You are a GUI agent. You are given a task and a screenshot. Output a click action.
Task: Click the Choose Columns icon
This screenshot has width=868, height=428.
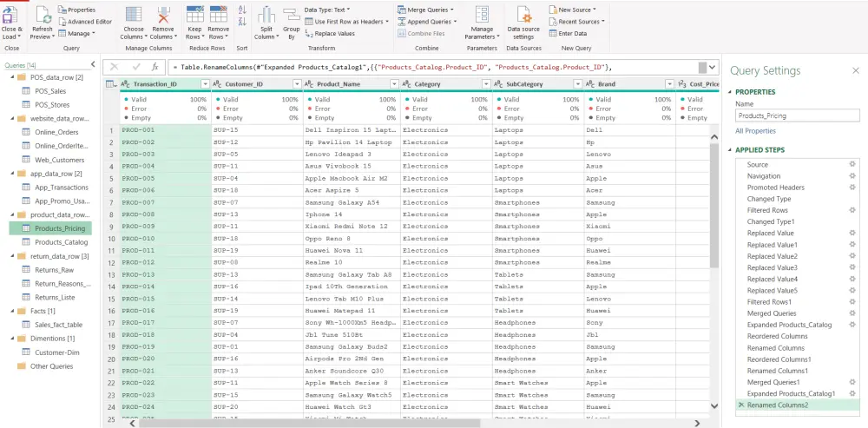coord(134,15)
